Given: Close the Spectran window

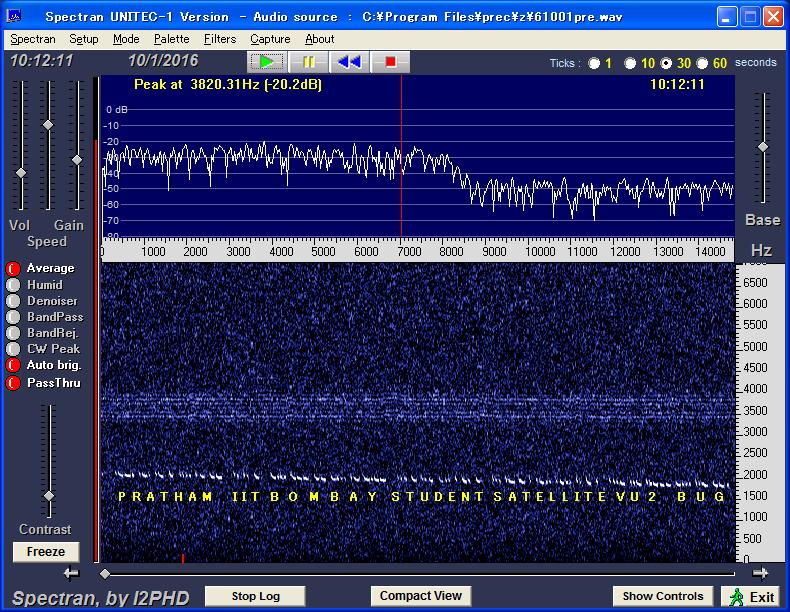Looking at the screenshot, I should [x=773, y=17].
